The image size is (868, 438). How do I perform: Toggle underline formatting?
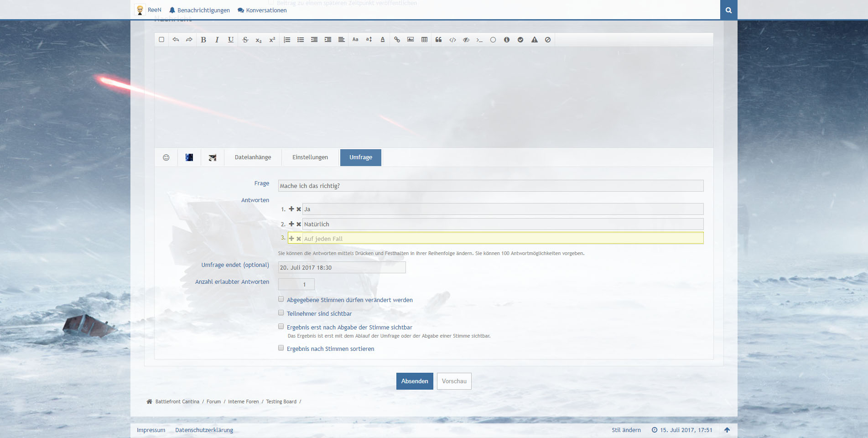coord(231,40)
